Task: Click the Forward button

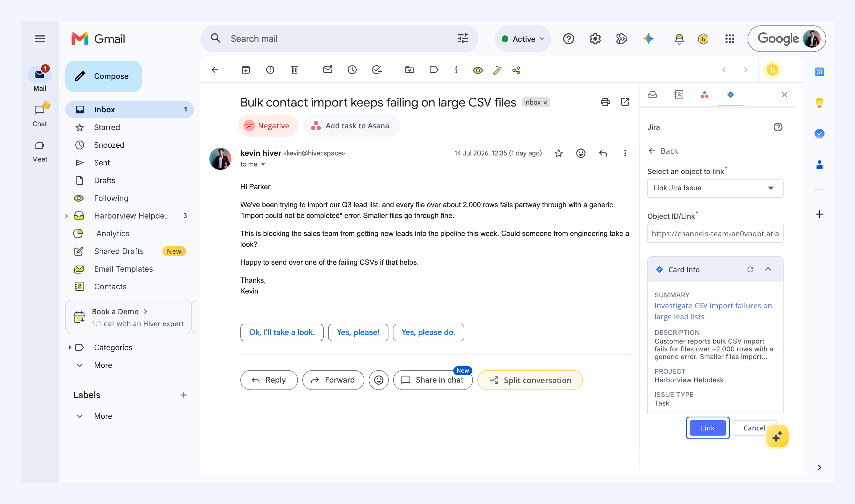Action: point(333,380)
